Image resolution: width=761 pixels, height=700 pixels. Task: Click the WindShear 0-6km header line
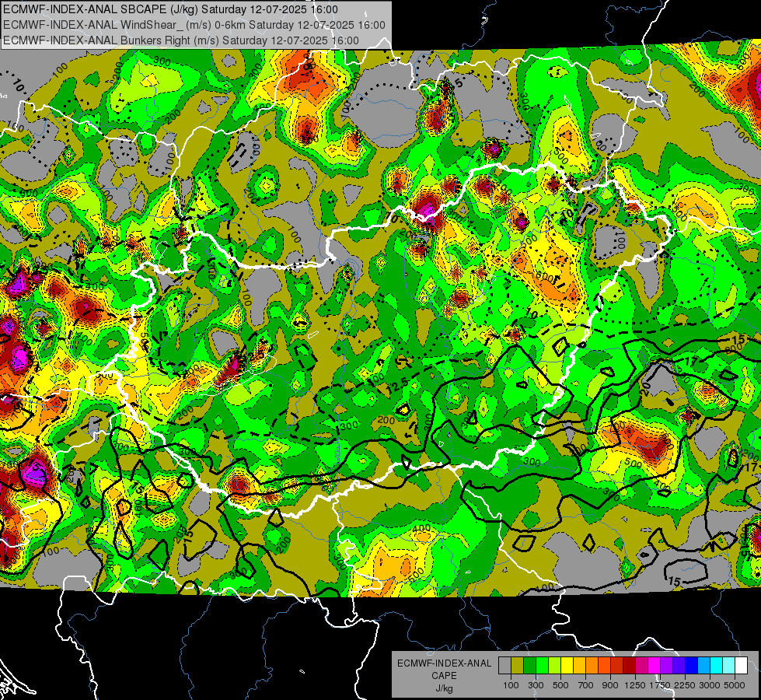[194, 25]
